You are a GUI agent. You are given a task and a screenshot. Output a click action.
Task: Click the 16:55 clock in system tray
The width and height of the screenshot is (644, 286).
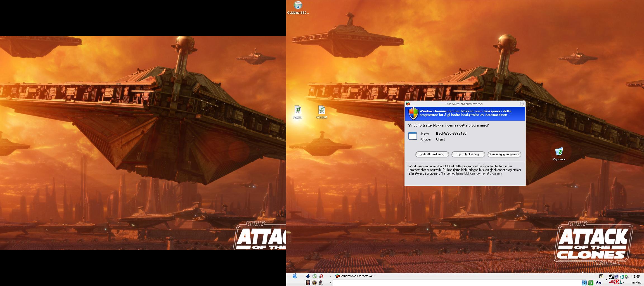636,277
